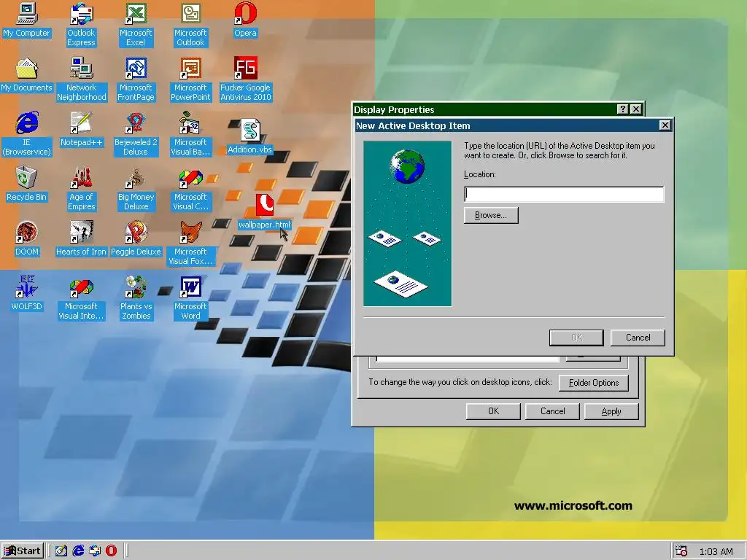747x560 pixels.
Task: Click the first quick launch icon with pencil
Action: [61, 551]
